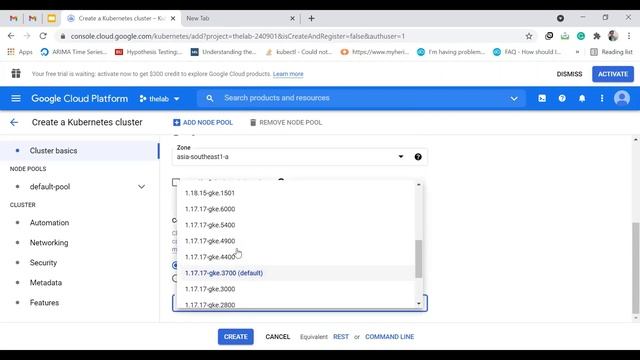Expand default-pool chevron in sidebar
This screenshot has height=360, width=640.
tap(141, 187)
